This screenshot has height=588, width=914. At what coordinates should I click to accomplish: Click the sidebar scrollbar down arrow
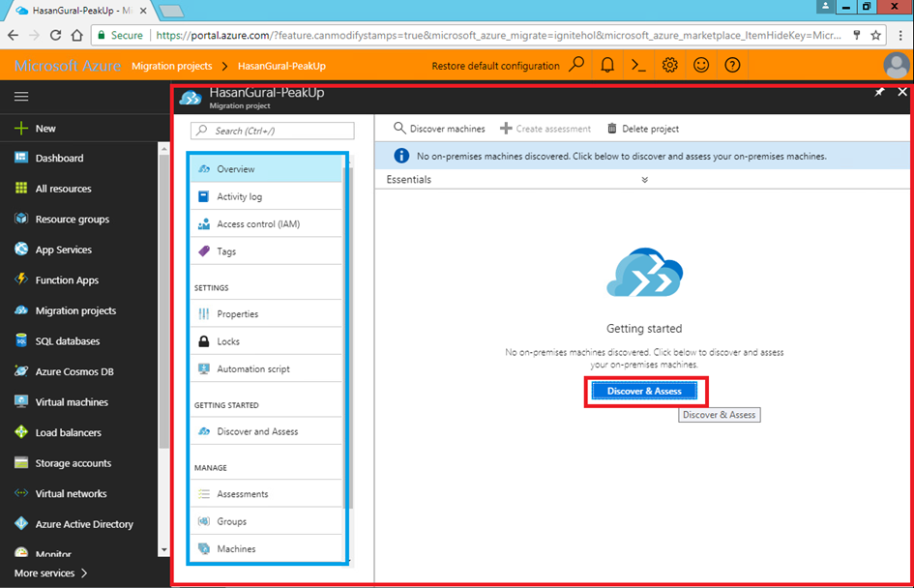click(163, 549)
